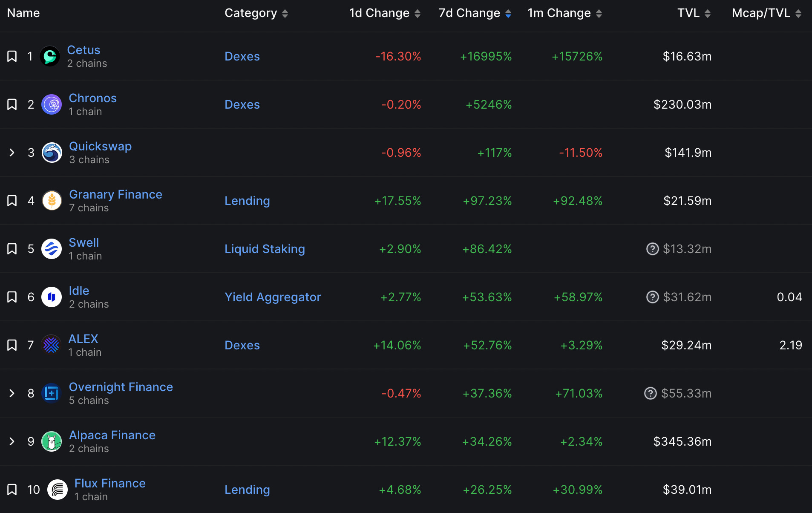
Task: Open the Idle protocol page
Action: [79, 291]
